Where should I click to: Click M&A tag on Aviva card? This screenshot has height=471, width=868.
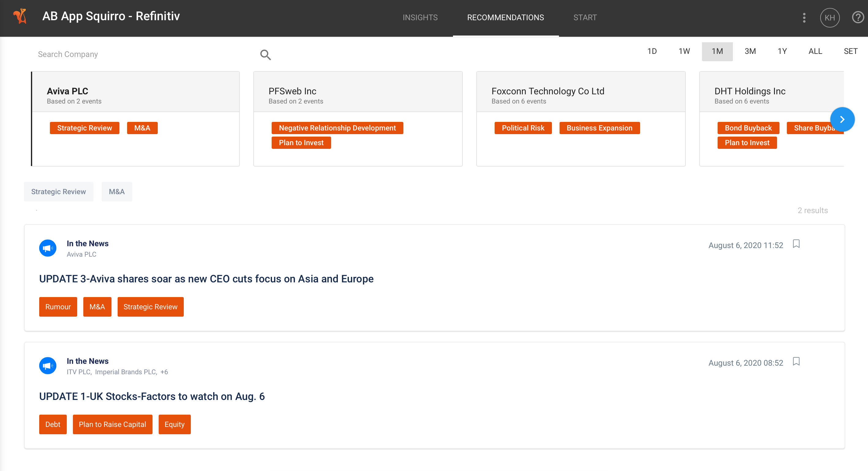point(142,128)
